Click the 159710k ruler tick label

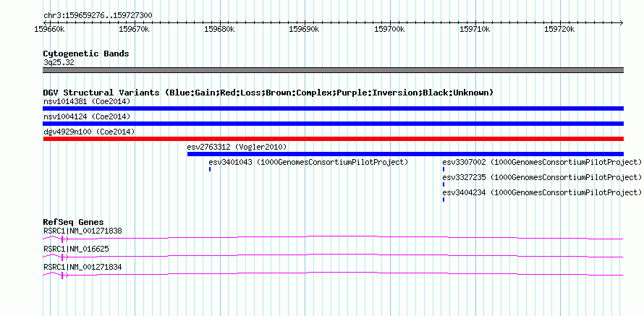(475, 29)
